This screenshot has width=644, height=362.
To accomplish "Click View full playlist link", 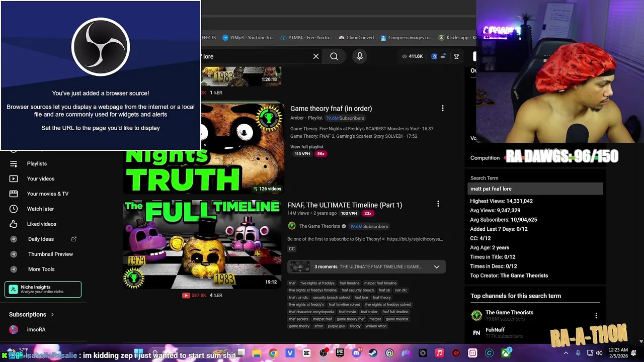I will tap(307, 147).
